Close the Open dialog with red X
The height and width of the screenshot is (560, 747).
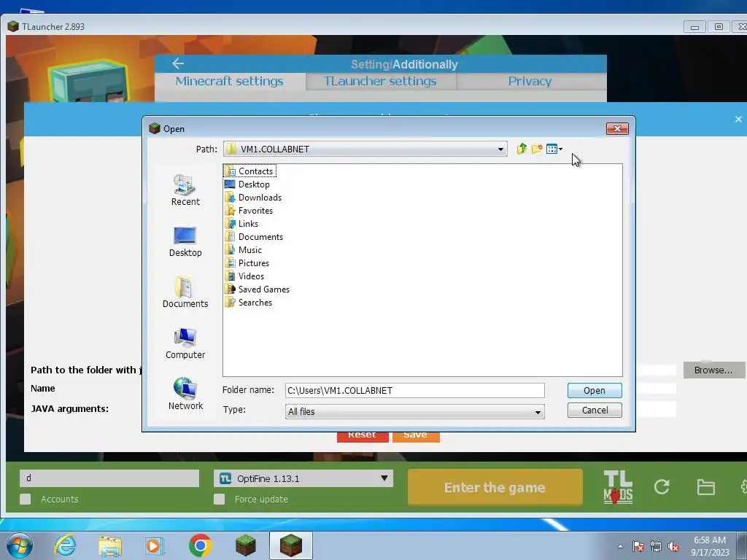(617, 128)
